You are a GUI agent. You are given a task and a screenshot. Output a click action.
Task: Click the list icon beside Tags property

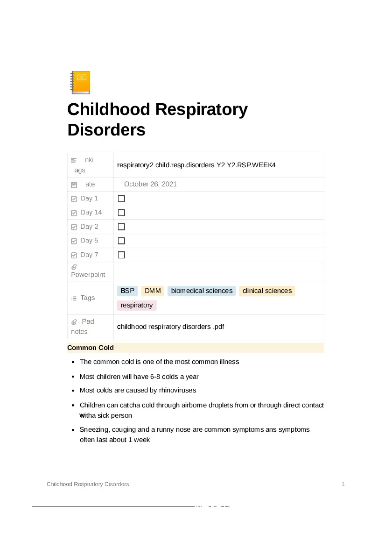pyautogui.click(x=74, y=298)
